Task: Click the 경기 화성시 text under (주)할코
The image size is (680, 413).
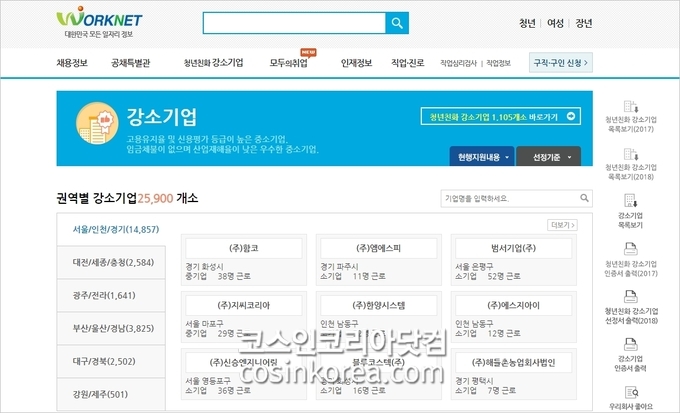Action: (x=204, y=266)
